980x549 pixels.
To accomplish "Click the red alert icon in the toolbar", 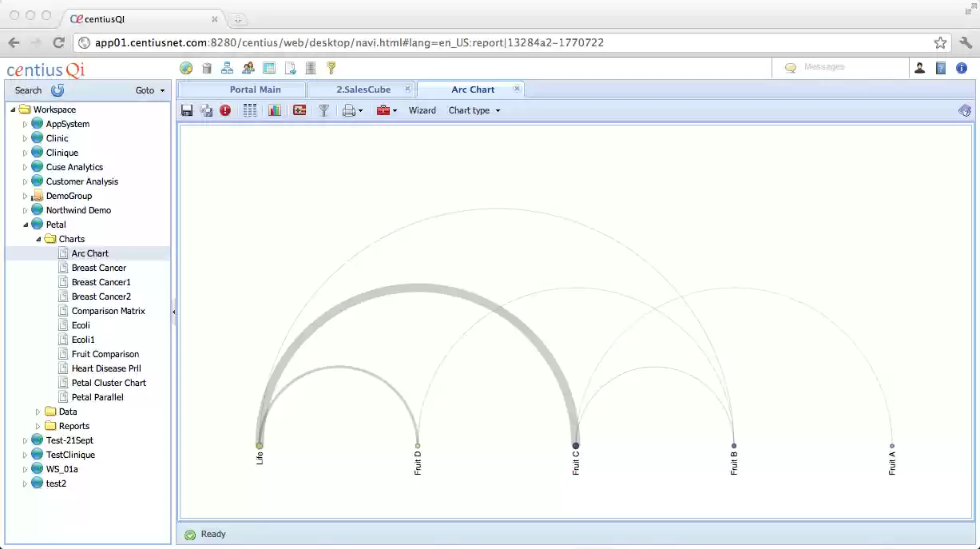I will tap(224, 110).
